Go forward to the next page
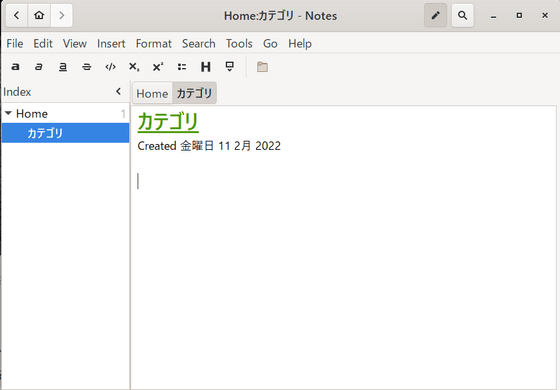The height and width of the screenshot is (390, 560). point(61,15)
